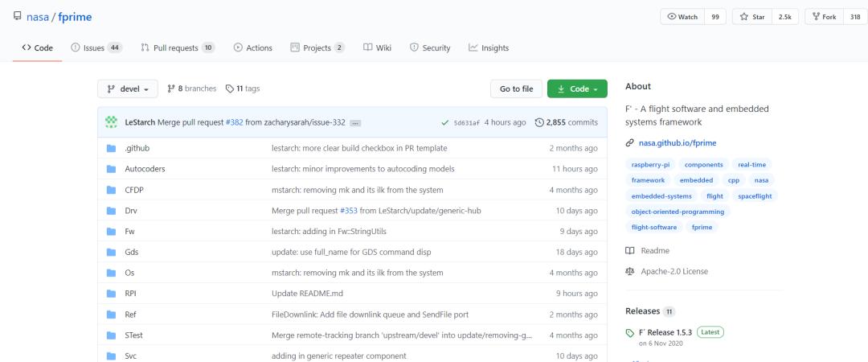
Task: Switch to the Code tab
Action: pos(37,47)
